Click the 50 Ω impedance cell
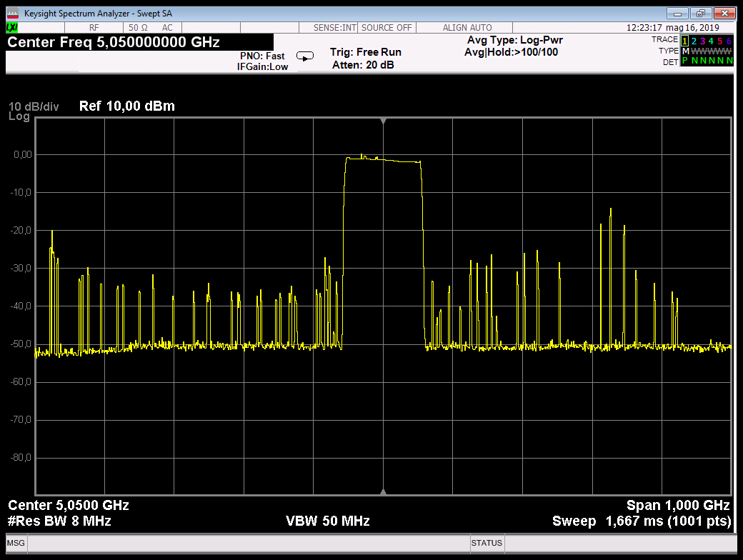 (x=138, y=28)
